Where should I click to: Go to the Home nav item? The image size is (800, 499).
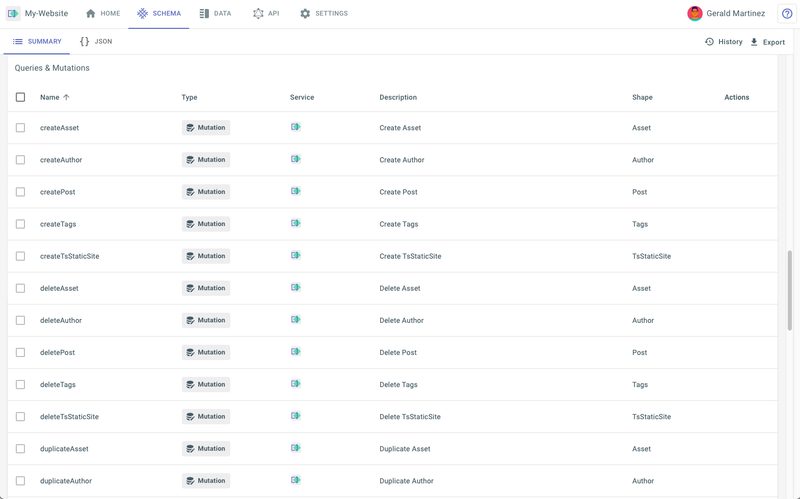103,14
